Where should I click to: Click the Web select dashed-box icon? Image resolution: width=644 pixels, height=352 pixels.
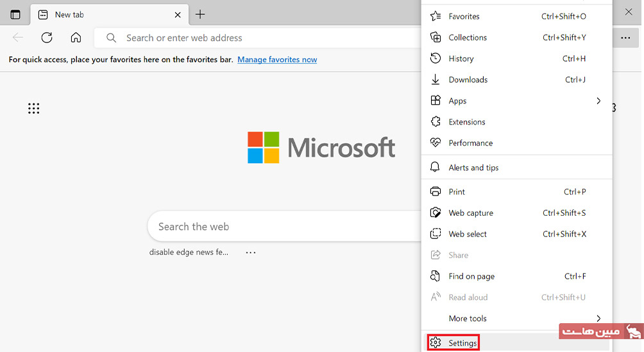[x=436, y=234]
